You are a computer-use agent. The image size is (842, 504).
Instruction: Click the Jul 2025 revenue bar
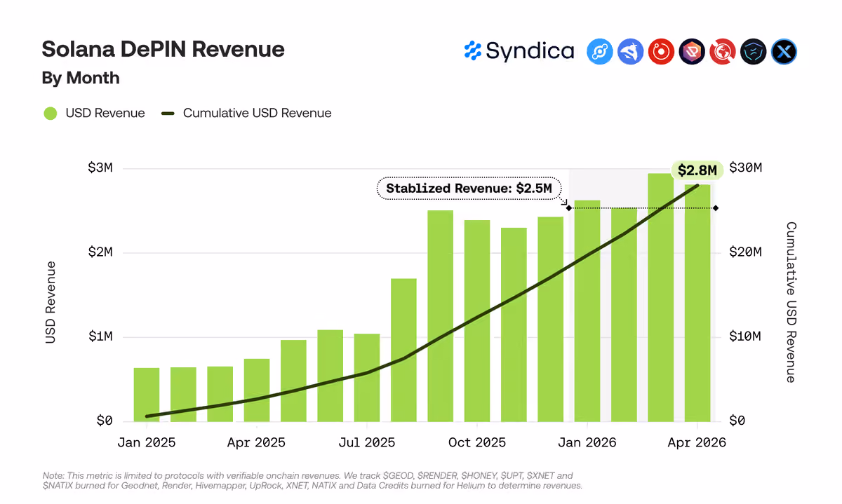367,377
